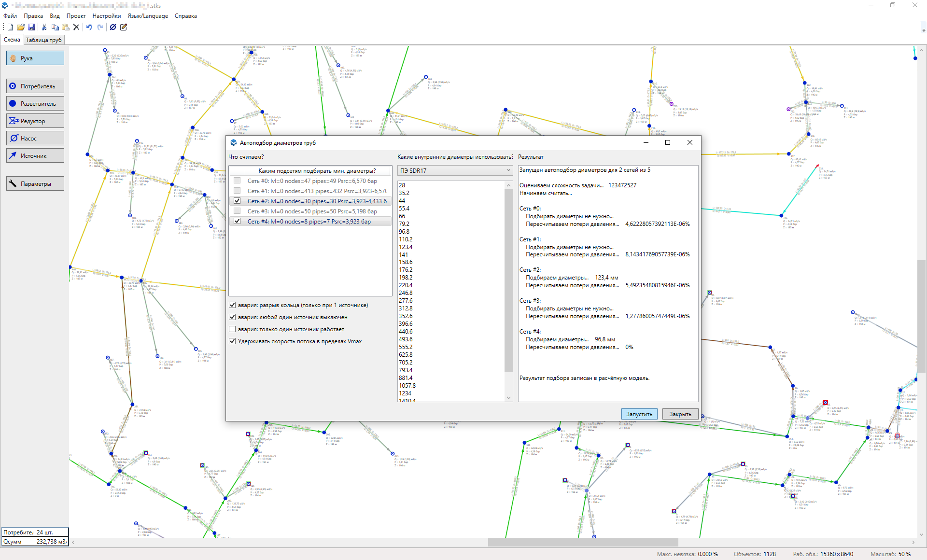Image resolution: width=927 pixels, height=560 pixels.
Task: Select the Source (Источник) tool
Action: coord(35,156)
